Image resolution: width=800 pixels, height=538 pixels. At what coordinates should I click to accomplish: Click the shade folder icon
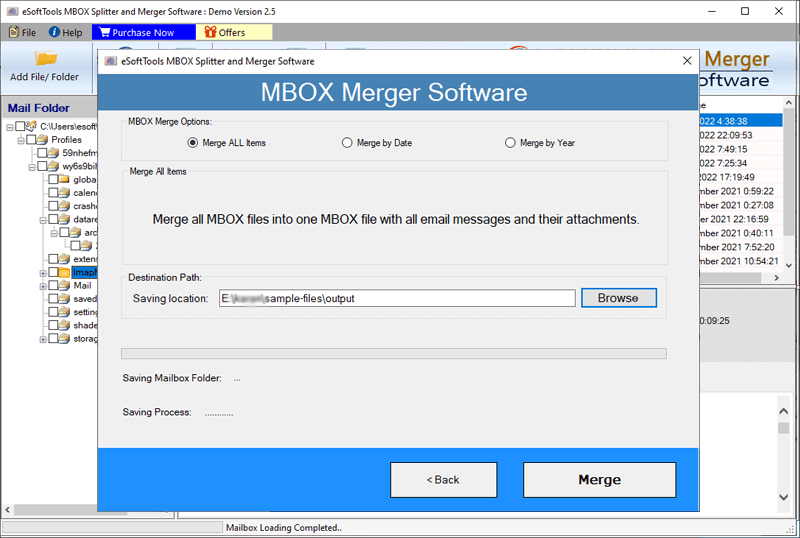(64, 325)
